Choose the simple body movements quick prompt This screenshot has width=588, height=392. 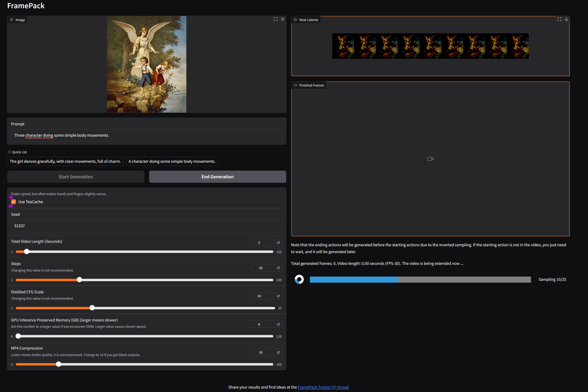coord(172,161)
